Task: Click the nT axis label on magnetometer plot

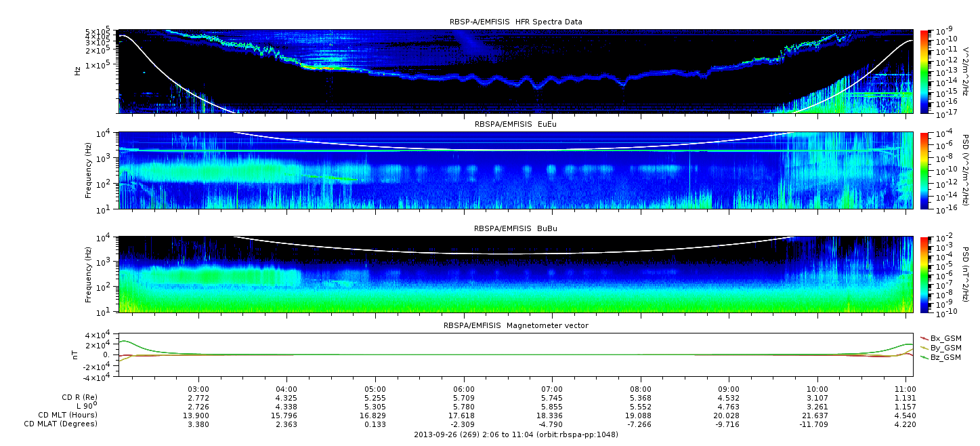Action: point(77,354)
